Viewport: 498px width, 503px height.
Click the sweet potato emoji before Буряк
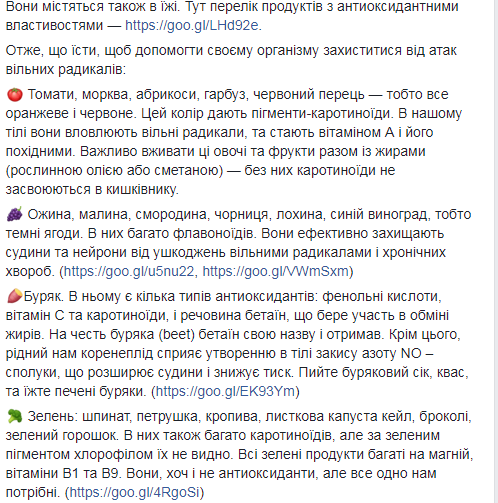point(15,296)
